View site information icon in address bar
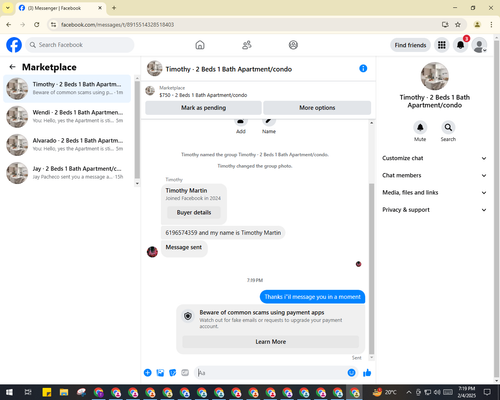Image resolution: width=500 pixels, height=400 pixels. click(x=53, y=25)
